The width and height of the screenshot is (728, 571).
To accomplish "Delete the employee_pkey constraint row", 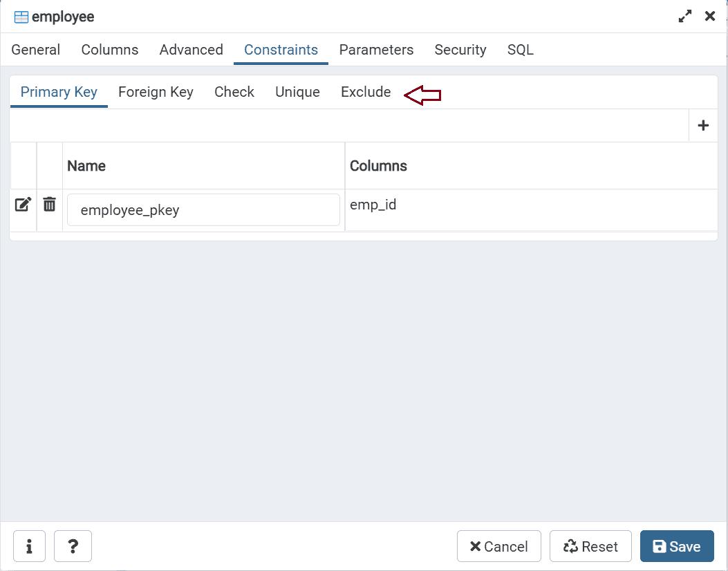I will (x=49, y=205).
